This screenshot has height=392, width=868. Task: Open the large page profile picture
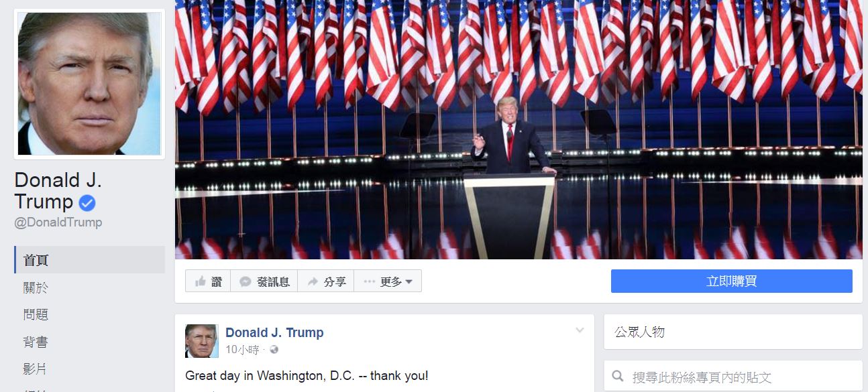pos(89,84)
